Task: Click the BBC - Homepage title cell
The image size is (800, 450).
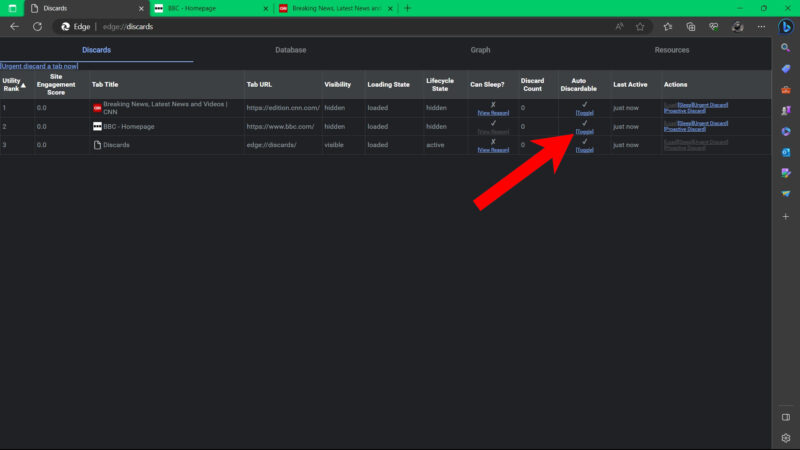Action: point(129,127)
